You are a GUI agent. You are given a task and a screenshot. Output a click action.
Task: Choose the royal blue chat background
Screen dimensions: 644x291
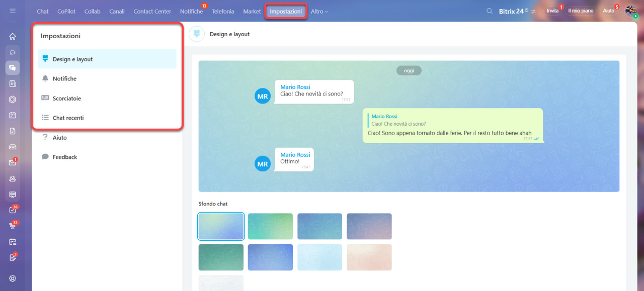coord(270,257)
